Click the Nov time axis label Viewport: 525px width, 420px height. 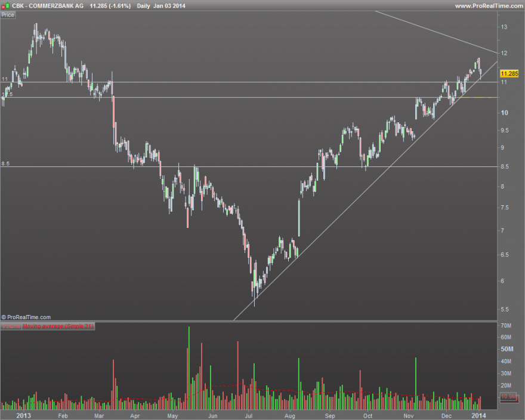pos(408,416)
